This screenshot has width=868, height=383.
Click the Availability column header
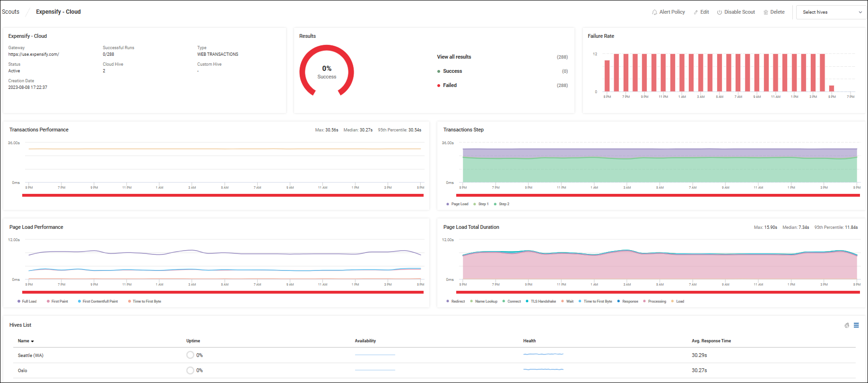tap(365, 341)
